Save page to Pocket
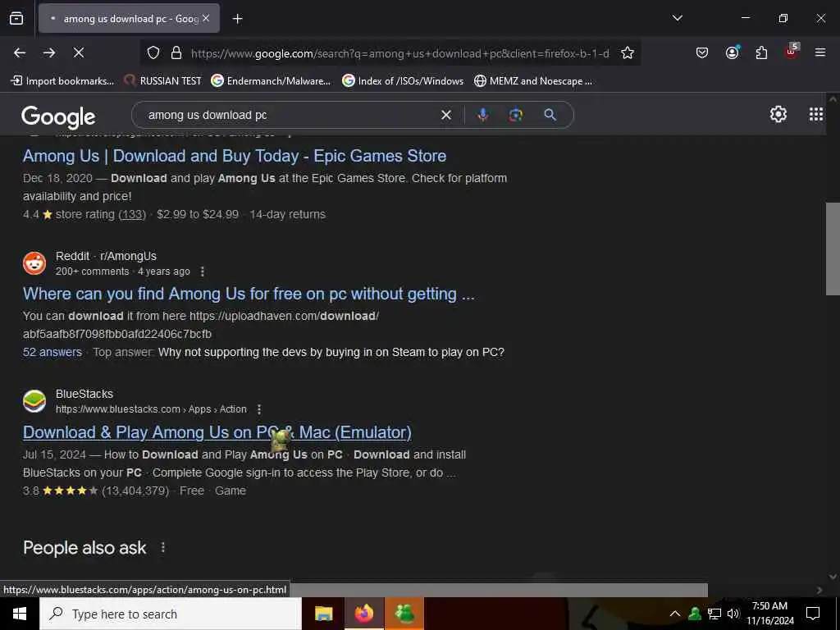The width and height of the screenshot is (840, 630). coord(702,52)
